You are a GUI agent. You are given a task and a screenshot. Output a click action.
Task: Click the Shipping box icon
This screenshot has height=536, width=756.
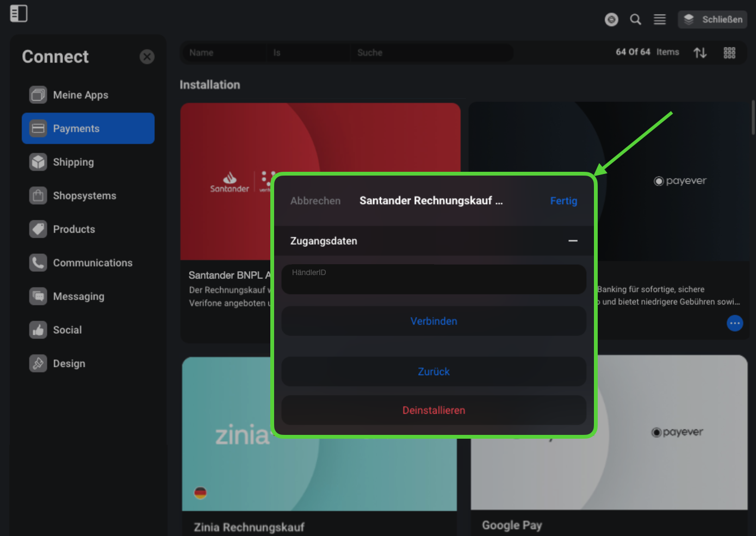coord(38,162)
